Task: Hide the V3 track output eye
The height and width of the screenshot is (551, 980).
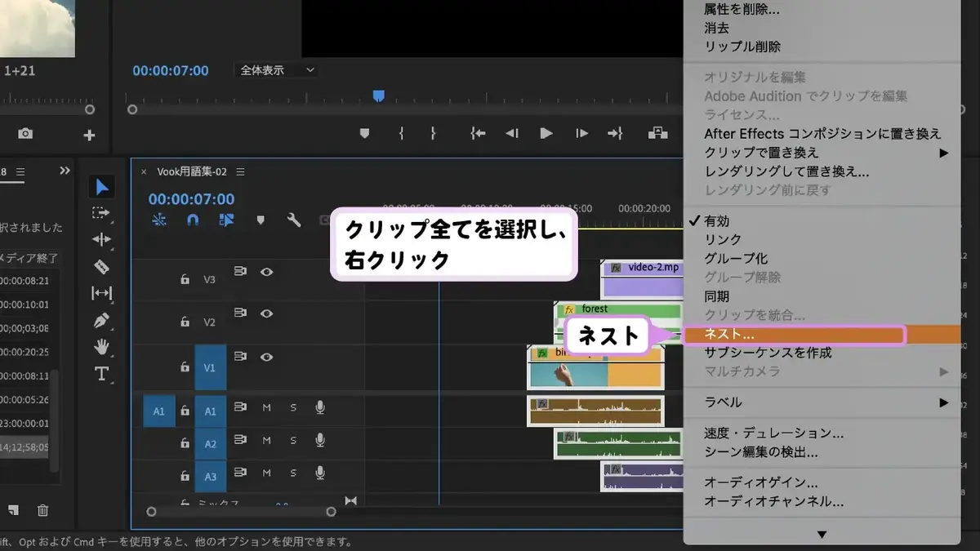Action: pyautogui.click(x=266, y=272)
